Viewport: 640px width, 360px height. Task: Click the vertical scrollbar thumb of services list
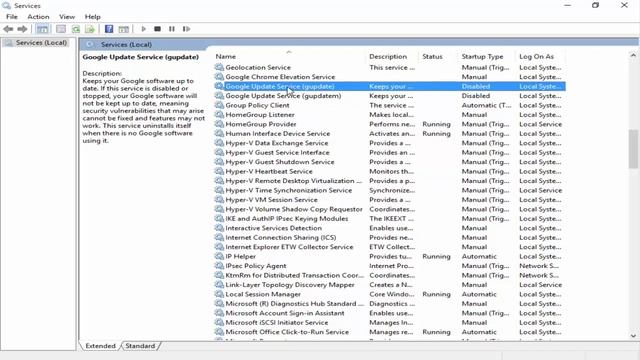[633, 149]
